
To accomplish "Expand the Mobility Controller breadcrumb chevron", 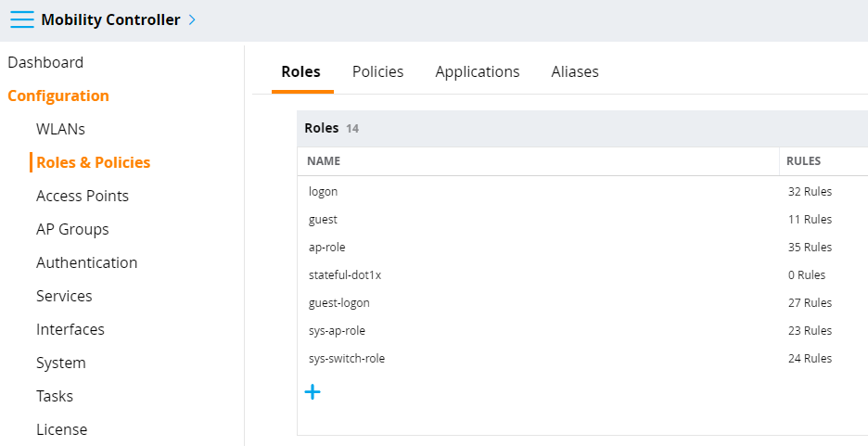I will 192,19.
